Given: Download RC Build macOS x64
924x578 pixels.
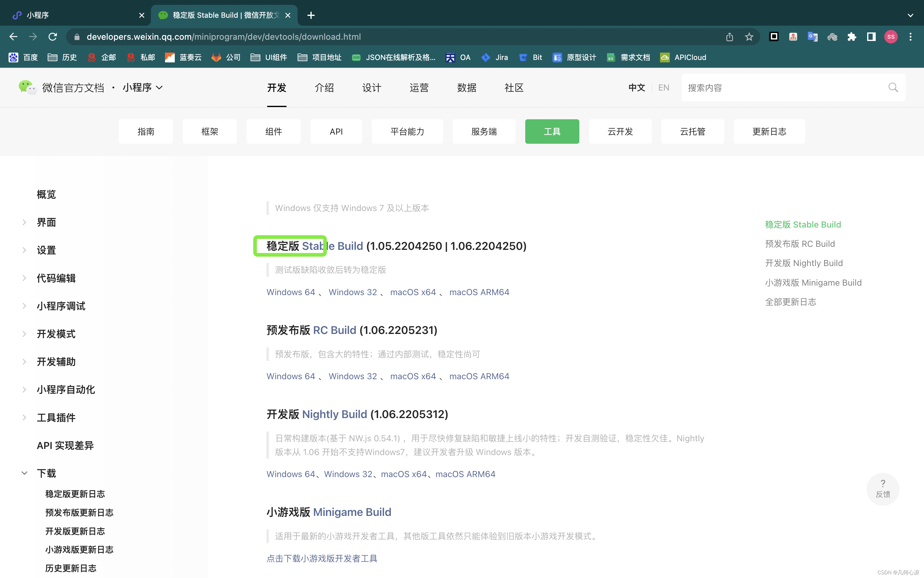Looking at the screenshot, I should tap(413, 376).
